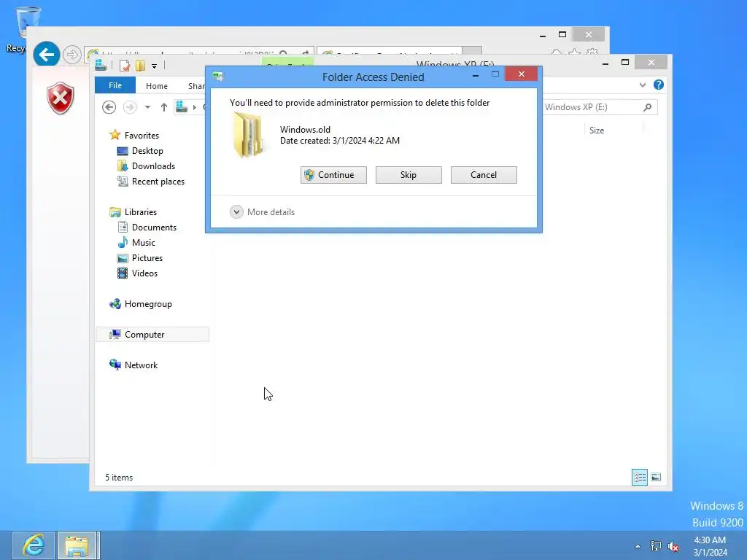Click the Up one level arrow
The width and height of the screenshot is (747, 560).
(x=164, y=107)
